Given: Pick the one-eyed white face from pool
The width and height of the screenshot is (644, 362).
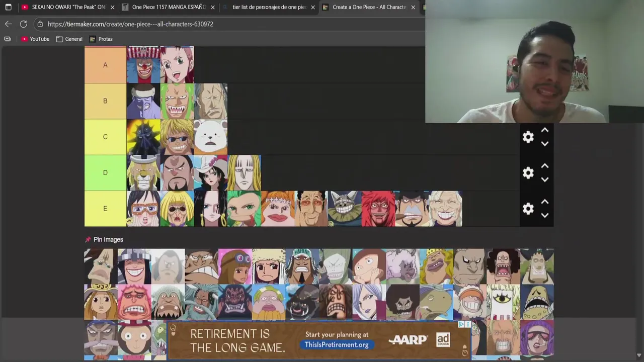Looking at the screenshot, I should (503, 302).
